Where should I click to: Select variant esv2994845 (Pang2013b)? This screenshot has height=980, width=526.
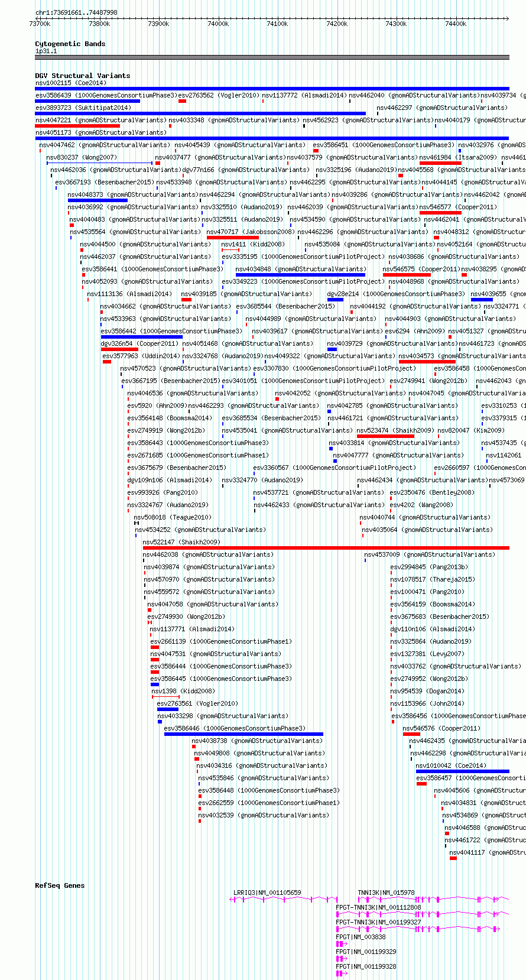[429, 567]
